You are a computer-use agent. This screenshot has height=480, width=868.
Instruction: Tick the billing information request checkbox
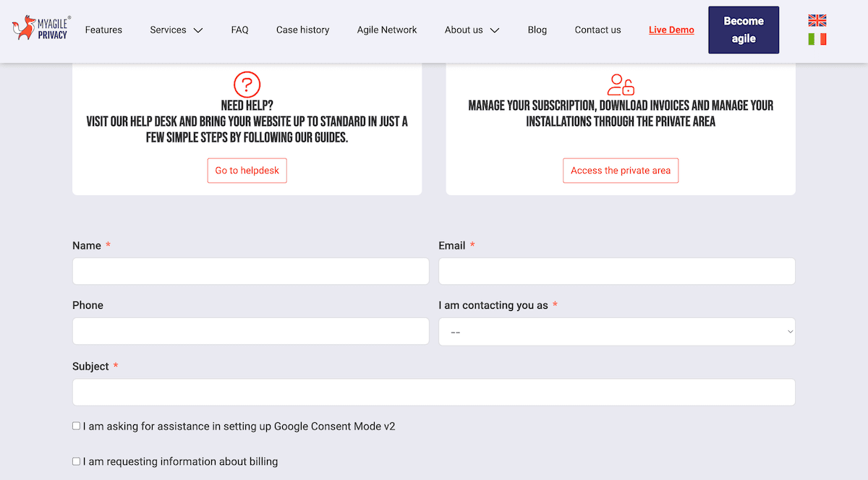[x=76, y=461]
